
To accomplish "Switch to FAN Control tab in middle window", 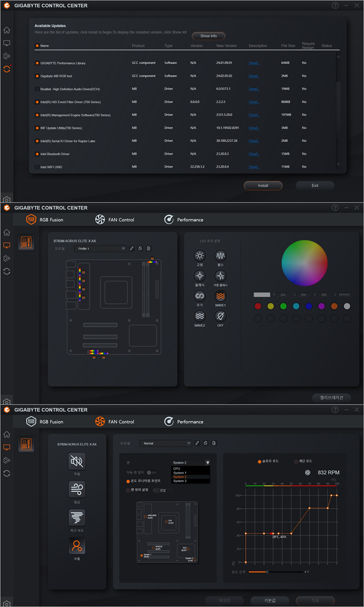I will 115,219.
